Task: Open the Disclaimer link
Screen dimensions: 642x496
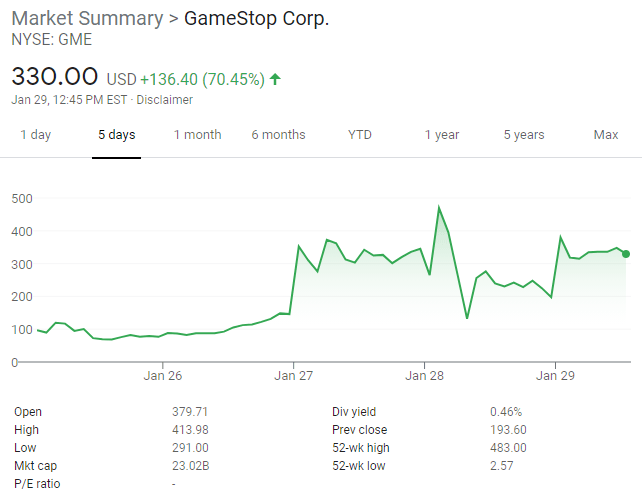Action: point(164,100)
